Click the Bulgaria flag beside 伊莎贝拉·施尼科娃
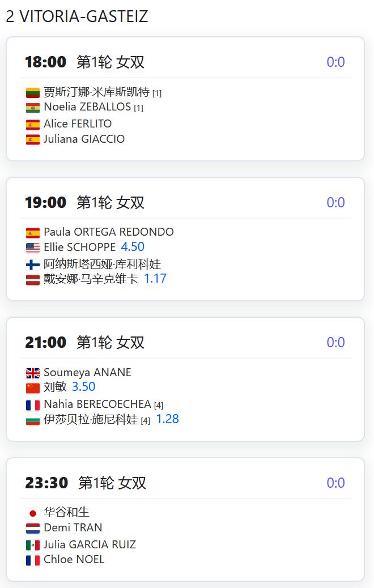 tap(33, 420)
